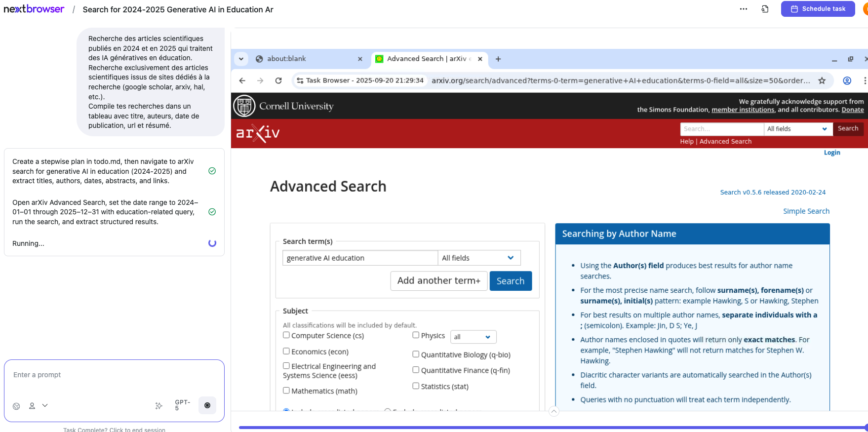Open new tab with plus icon
The image size is (868, 432).
pos(498,59)
